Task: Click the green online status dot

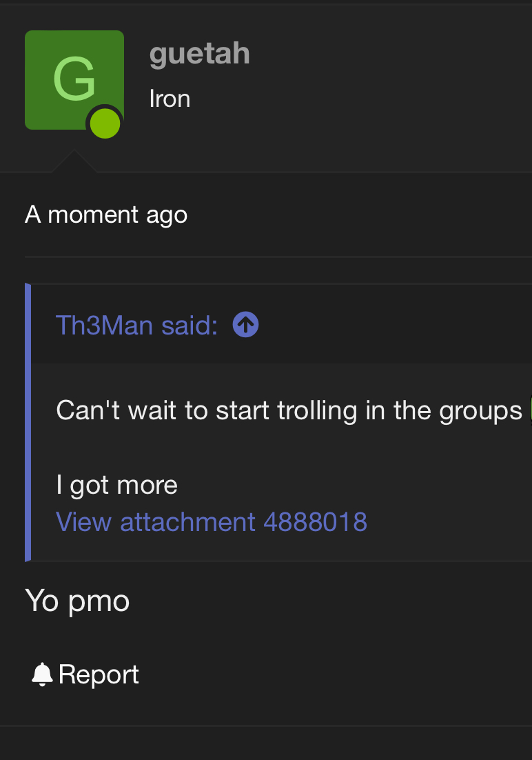Action: (105, 124)
